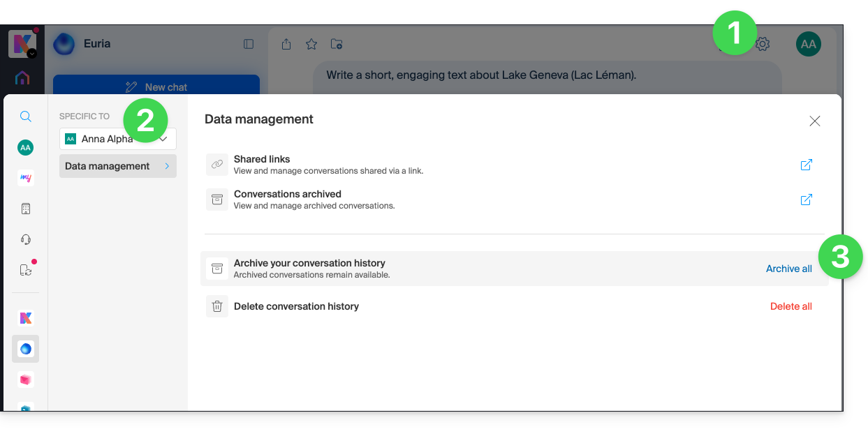Select the pink cube app icon
The height and width of the screenshot is (436, 868).
25,379
